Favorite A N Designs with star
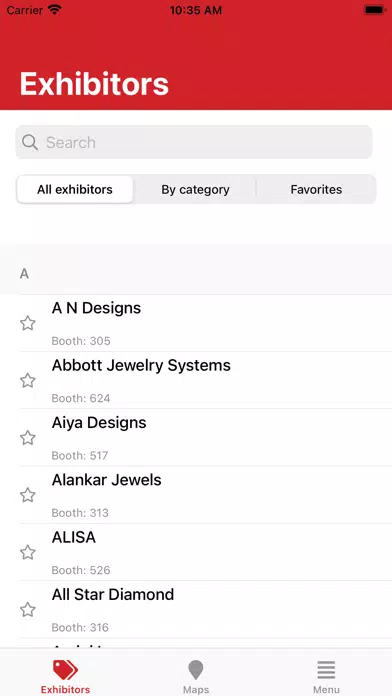Viewport: 392px width, 696px height. (x=28, y=323)
